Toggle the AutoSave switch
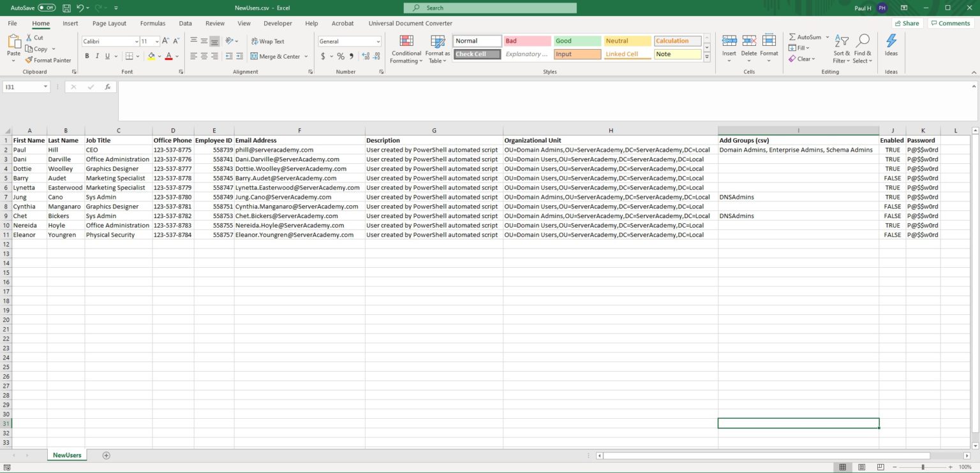Image resolution: width=980 pixels, height=473 pixels. [x=47, y=8]
